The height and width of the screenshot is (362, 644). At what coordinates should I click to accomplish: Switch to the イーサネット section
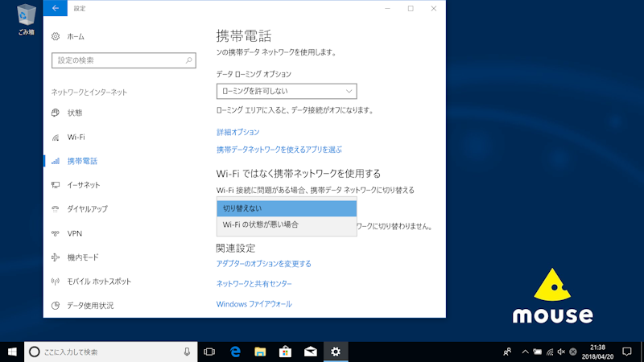point(84,185)
